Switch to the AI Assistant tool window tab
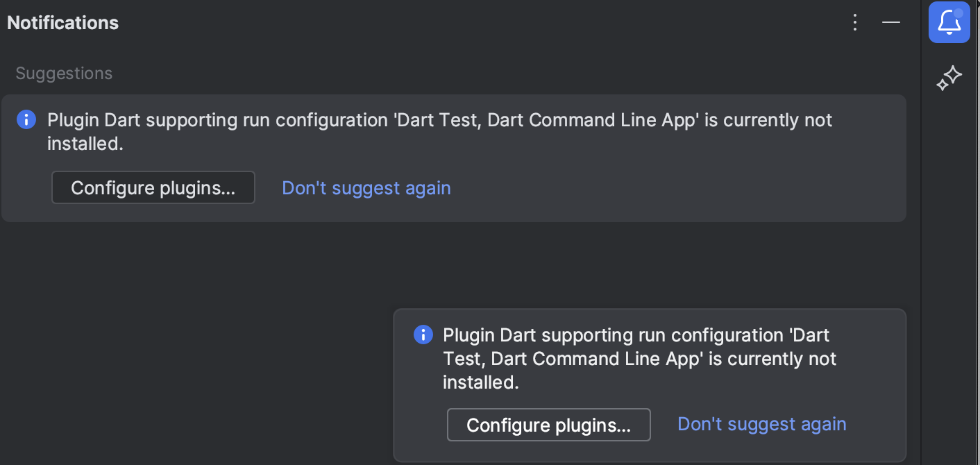 click(x=949, y=78)
